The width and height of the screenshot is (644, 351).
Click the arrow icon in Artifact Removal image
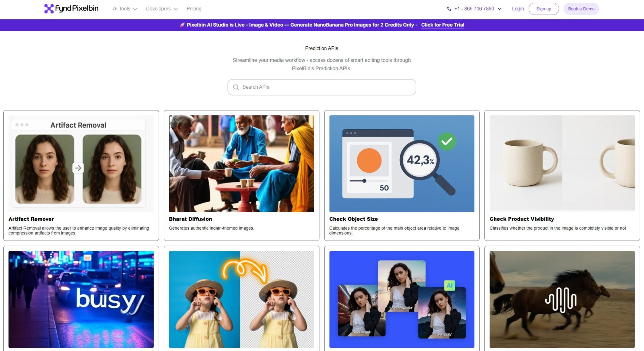pos(78,168)
